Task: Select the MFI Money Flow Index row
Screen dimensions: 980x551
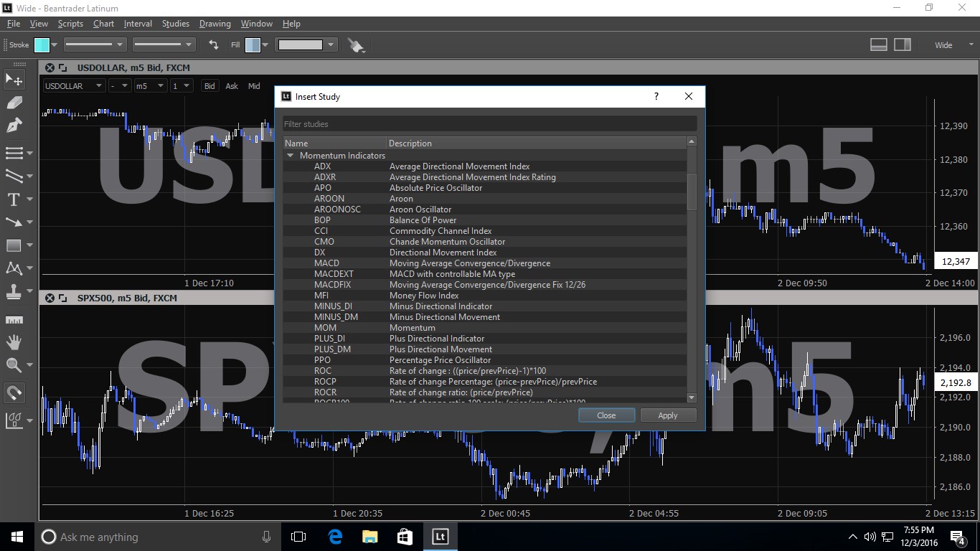Action: (485, 296)
